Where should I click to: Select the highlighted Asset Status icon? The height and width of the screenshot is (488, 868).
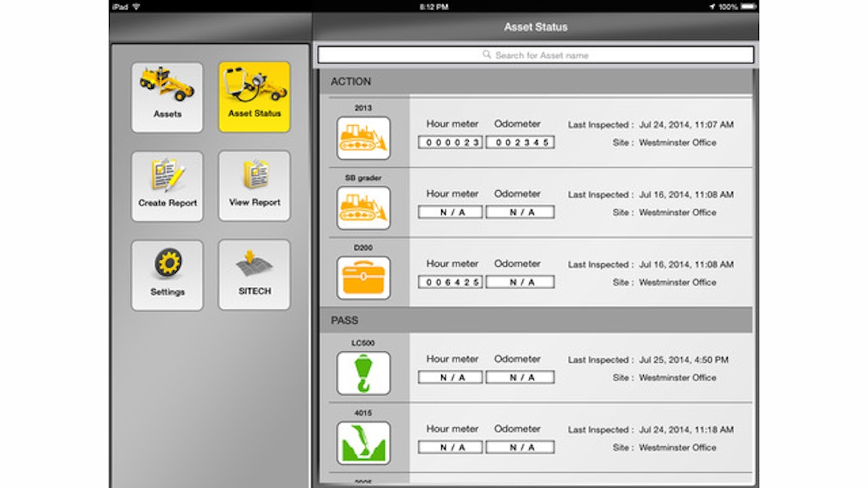254,98
